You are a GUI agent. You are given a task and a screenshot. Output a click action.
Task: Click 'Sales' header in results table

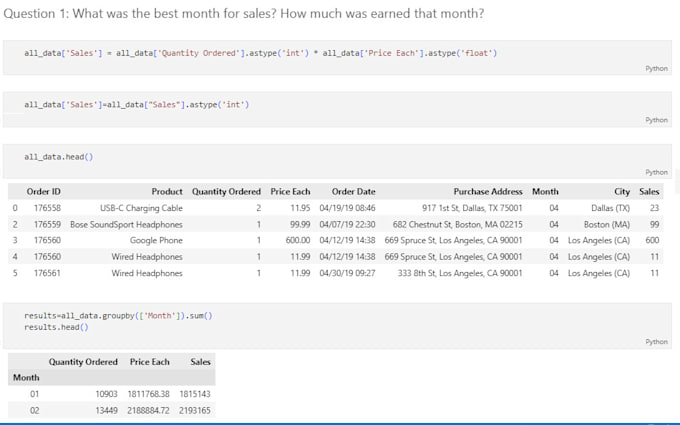[200, 362]
